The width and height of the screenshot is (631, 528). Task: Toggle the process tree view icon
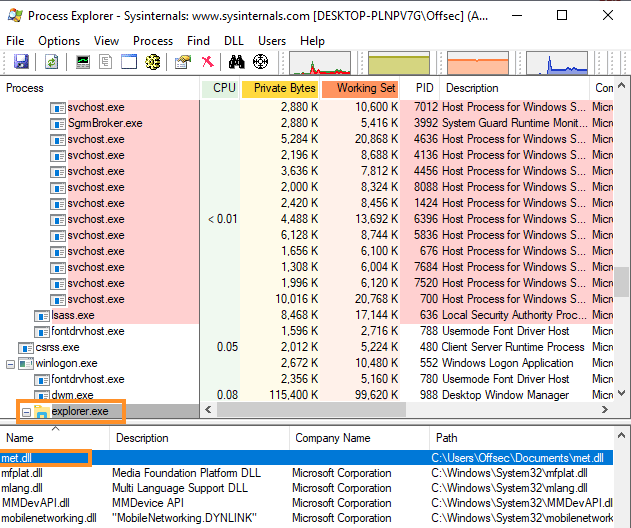pyautogui.click(x=105, y=62)
